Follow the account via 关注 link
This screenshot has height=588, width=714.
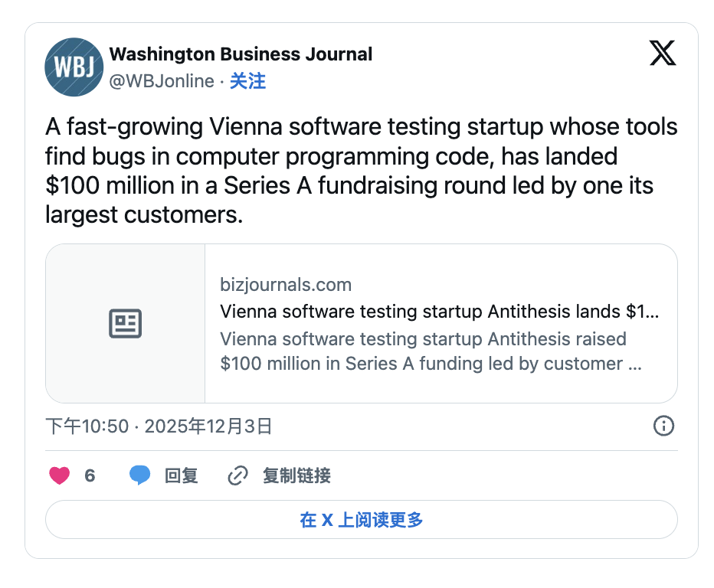(247, 81)
